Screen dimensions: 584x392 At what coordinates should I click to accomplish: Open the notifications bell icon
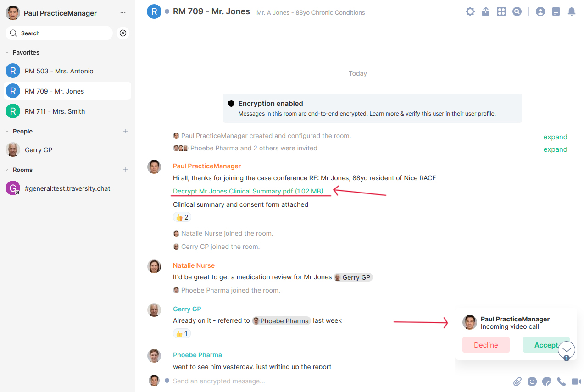(x=571, y=11)
